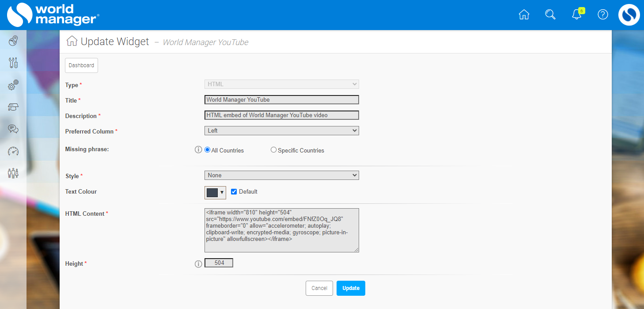Uncheck the Default text colour checkbox

(x=234, y=191)
